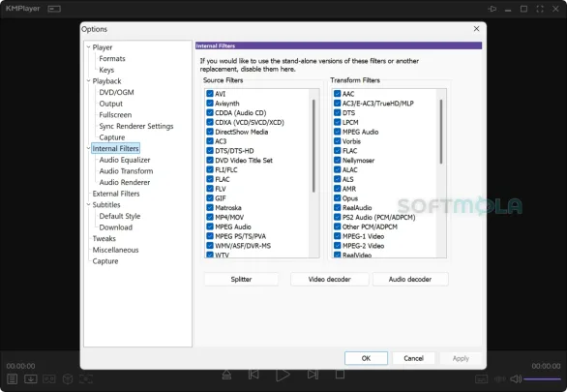Uncheck Matroska source filter
Screen dimensions: 567x392
210,207
